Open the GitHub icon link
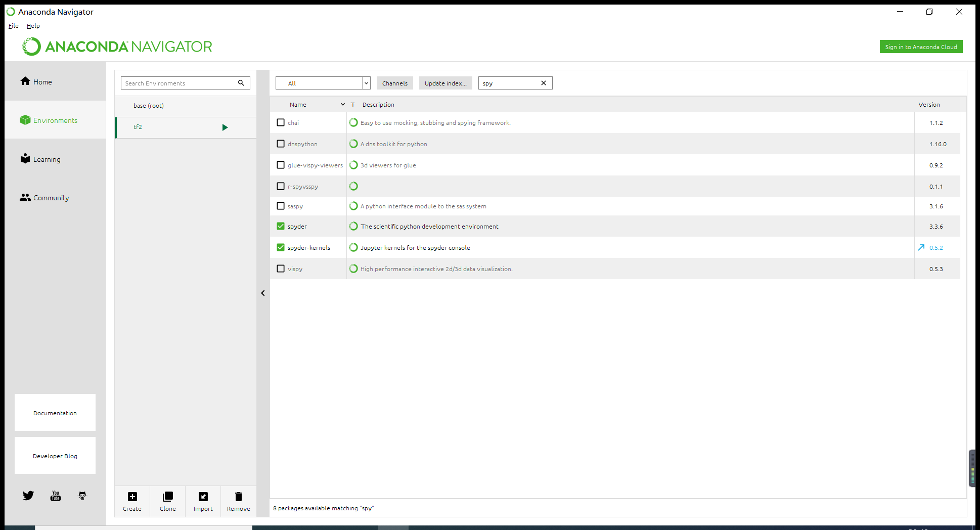Viewport: 980px width, 530px height. click(82, 496)
